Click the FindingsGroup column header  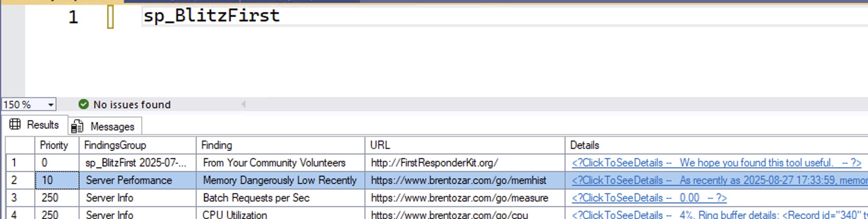point(115,145)
